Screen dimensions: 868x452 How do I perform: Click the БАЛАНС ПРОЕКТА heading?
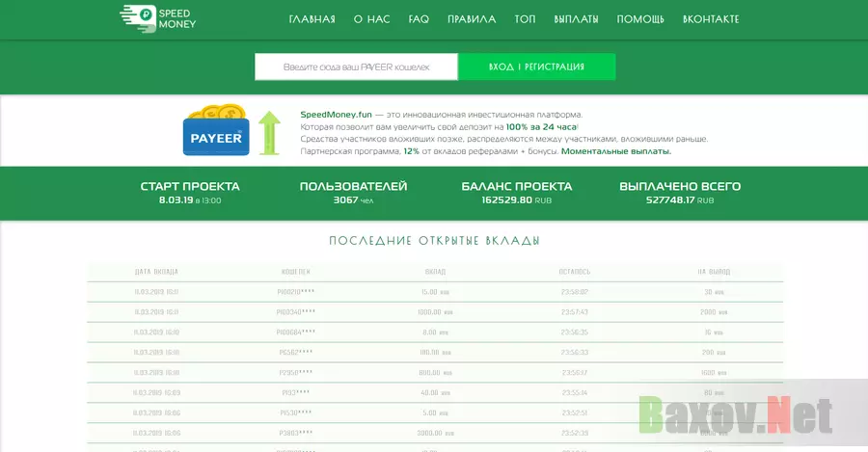click(x=517, y=186)
